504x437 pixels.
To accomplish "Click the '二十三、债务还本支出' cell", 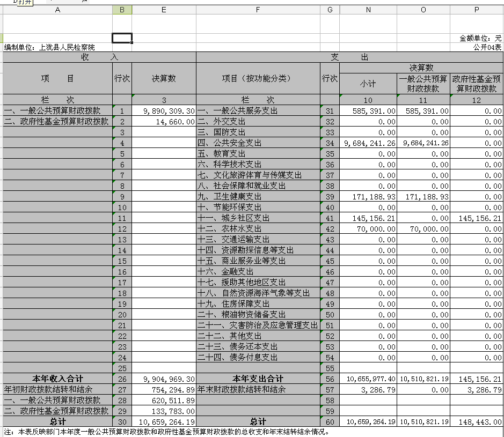I will coord(258,347).
